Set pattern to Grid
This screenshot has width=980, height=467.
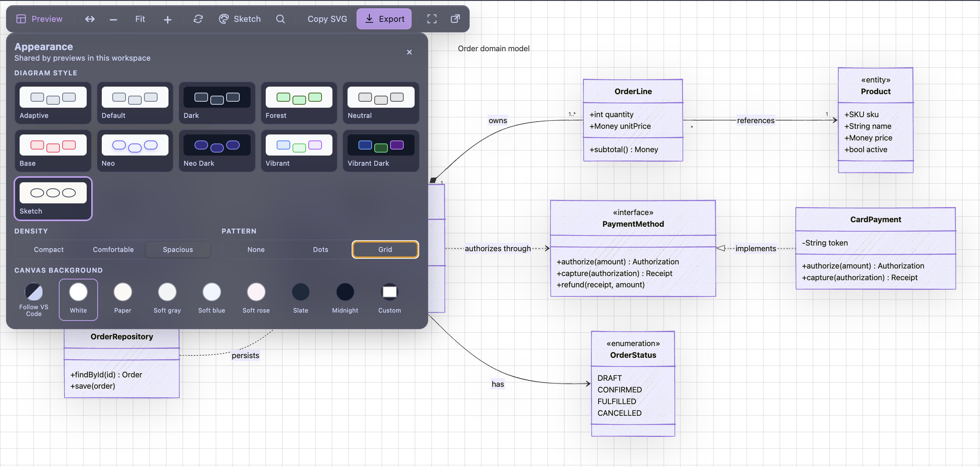(x=385, y=250)
